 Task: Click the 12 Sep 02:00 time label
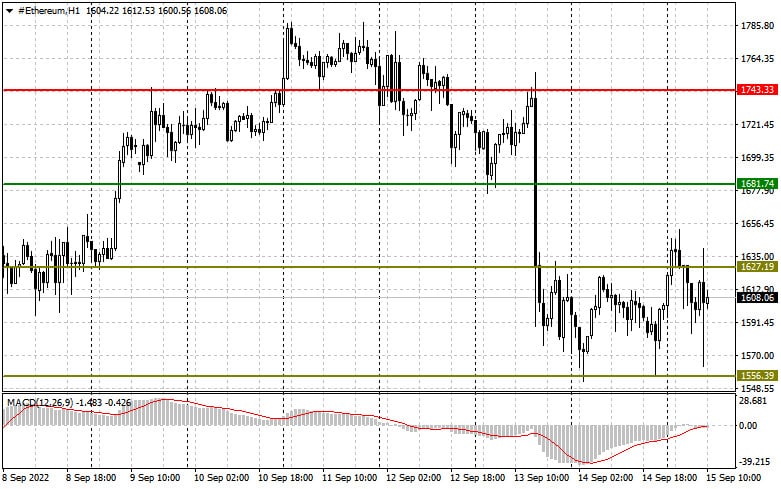tap(413, 478)
